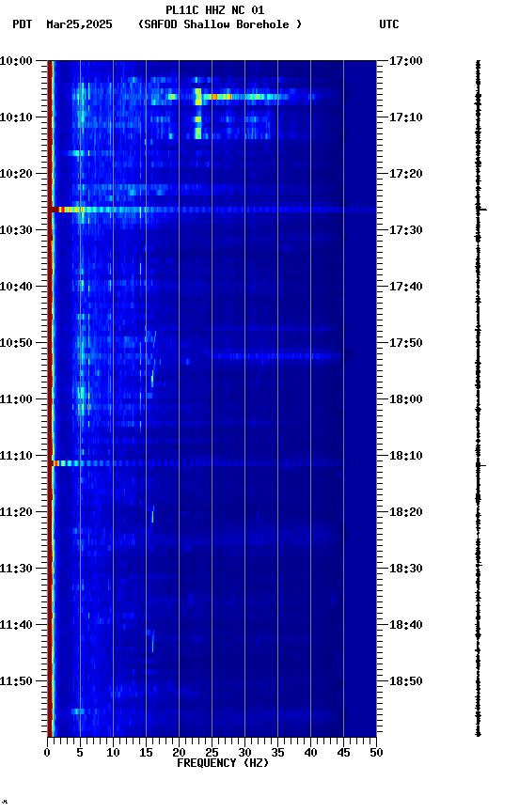This screenshot has height=812, width=519.
Task: Click the 18:50 UTC time label
Action: click(406, 681)
